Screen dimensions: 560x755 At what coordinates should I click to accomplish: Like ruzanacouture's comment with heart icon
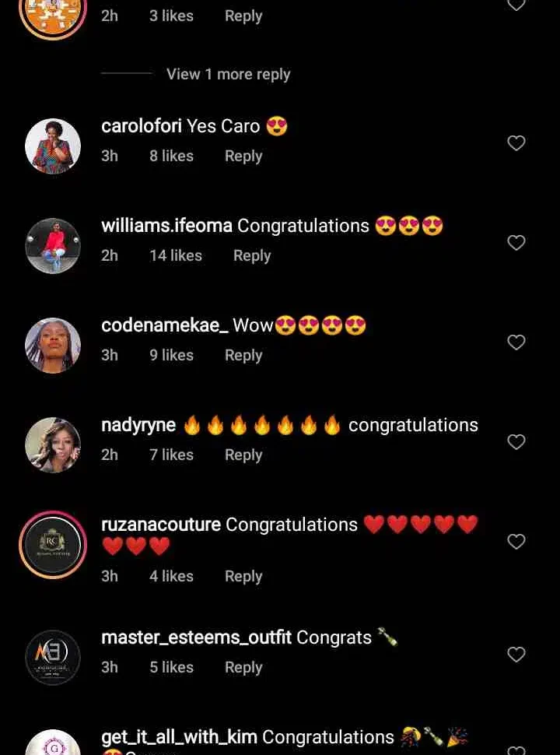516,542
